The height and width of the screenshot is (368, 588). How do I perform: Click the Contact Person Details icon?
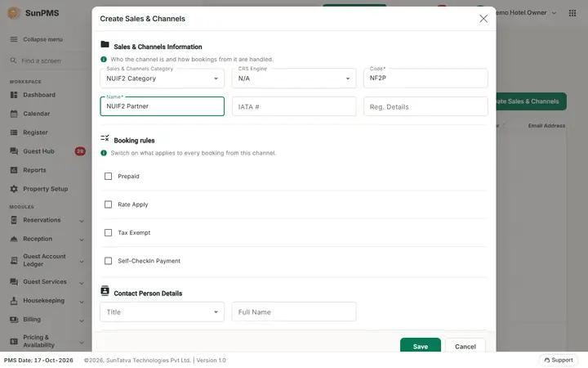pyautogui.click(x=105, y=290)
